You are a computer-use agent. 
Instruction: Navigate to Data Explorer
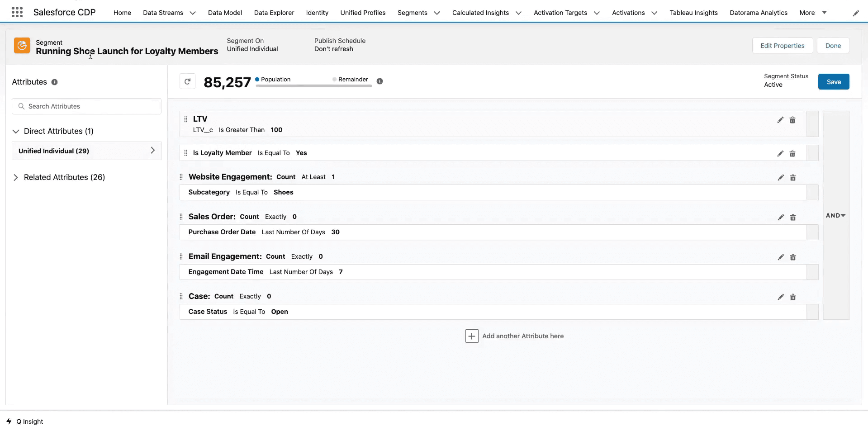point(274,13)
